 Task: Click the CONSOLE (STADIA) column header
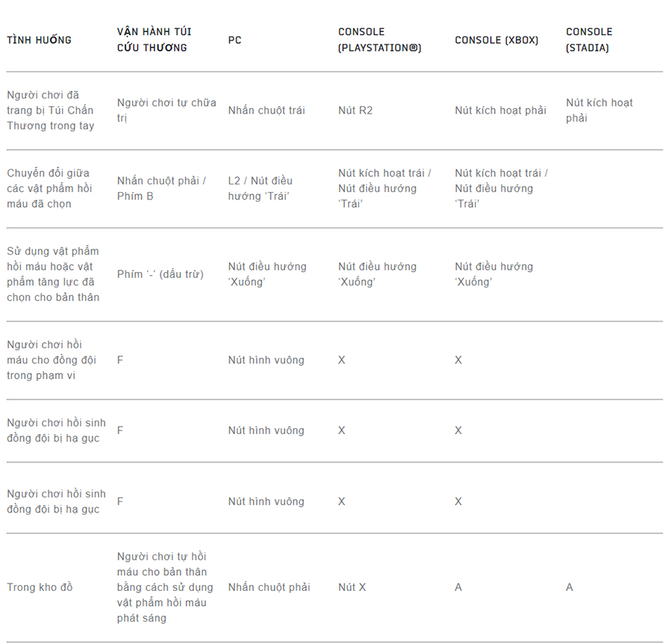coord(589,40)
